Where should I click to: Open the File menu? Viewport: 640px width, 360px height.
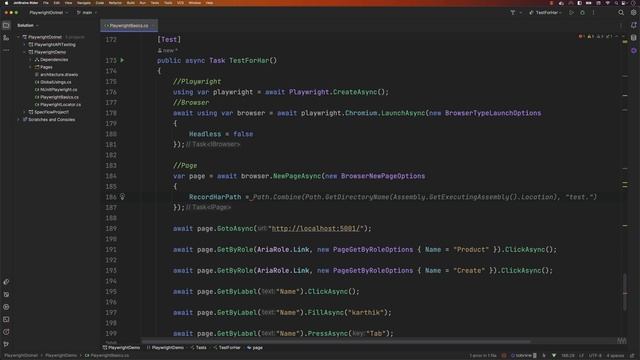tap(46, 3)
